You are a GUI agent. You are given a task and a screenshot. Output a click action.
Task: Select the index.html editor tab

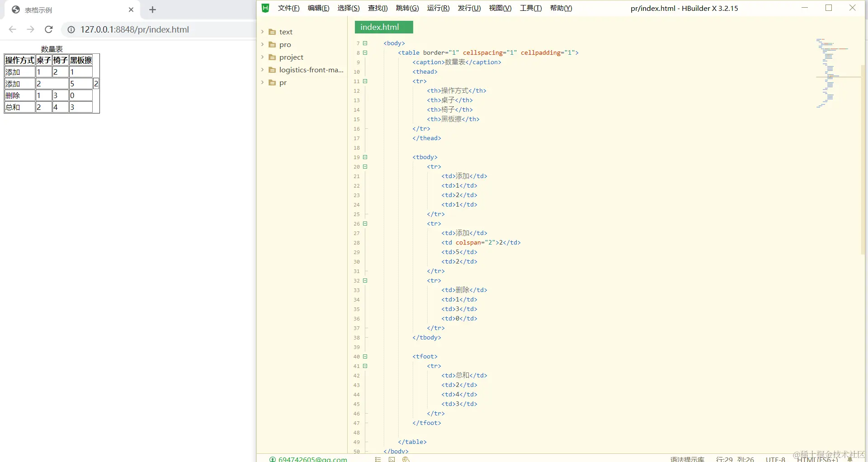click(x=384, y=27)
